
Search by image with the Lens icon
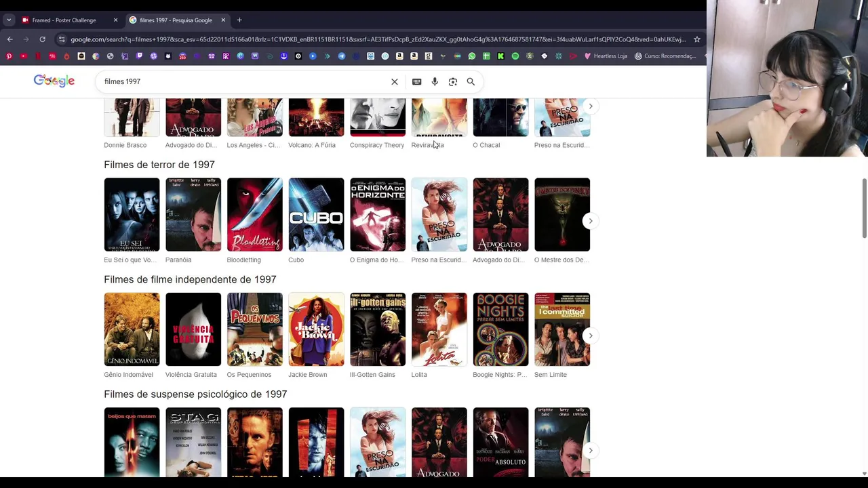(453, 81)
